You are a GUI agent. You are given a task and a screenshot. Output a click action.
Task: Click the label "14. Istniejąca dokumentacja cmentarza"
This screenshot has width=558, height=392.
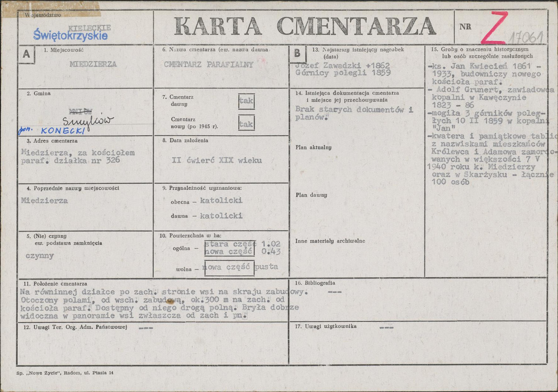(347, 93)
